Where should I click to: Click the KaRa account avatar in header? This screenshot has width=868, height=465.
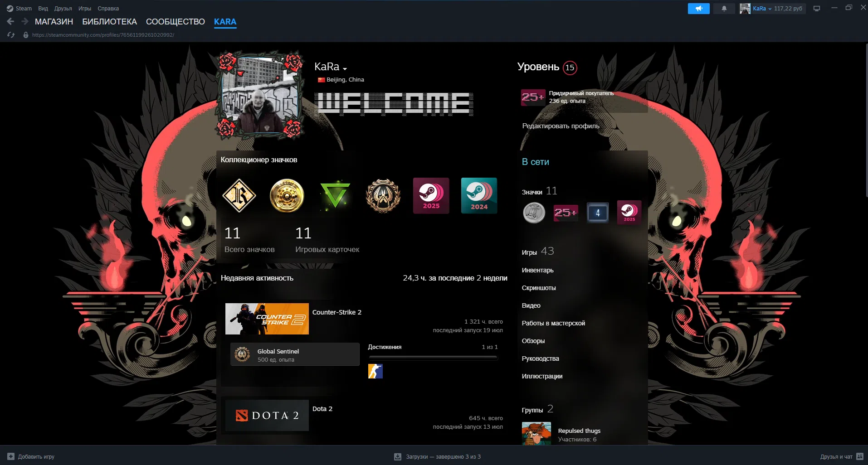[x=745, y=9]
